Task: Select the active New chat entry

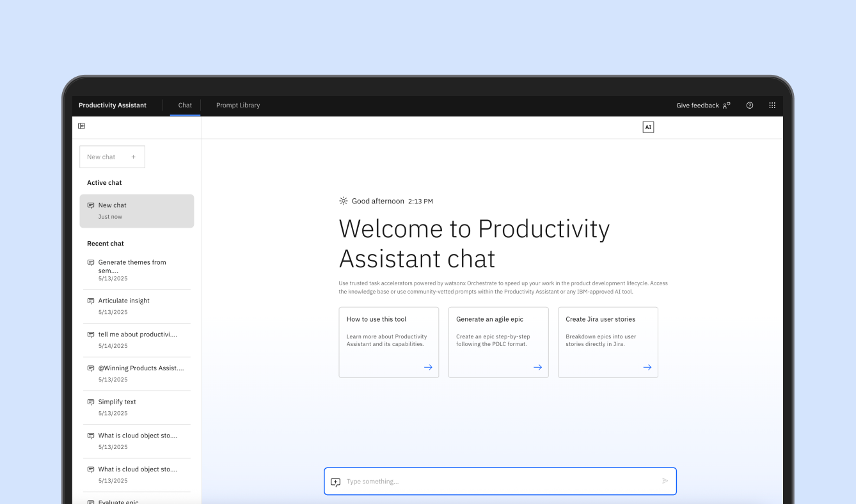Action: coord(137,211)
